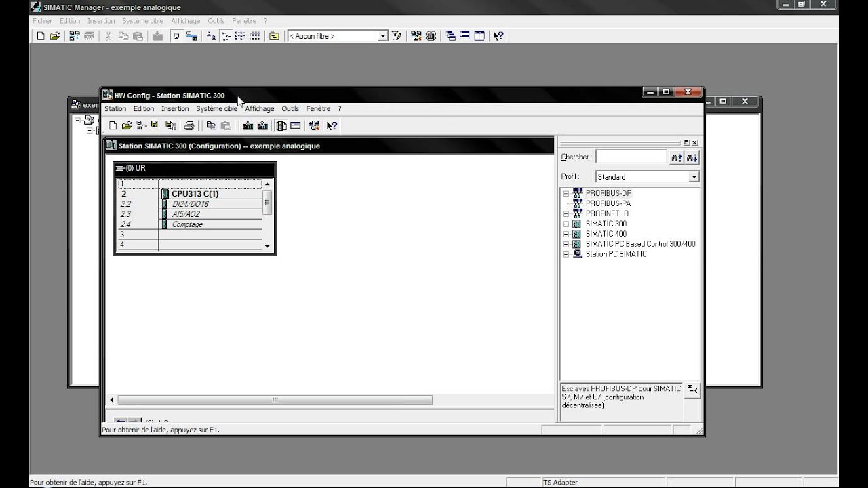Image resolution: width=868 pixels, height=488 pixels.
Task: Click Download to module icon in HW Config
Action: pos(248,125)
